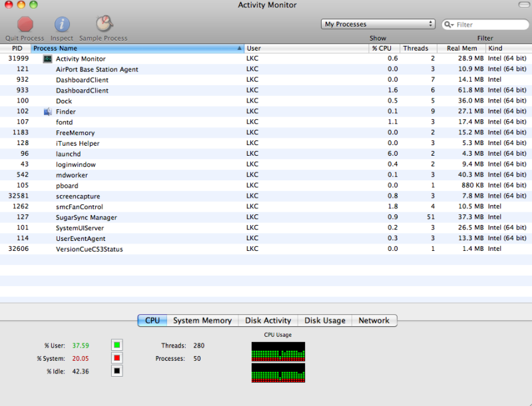Image resolution: width=532 pixels, height=406 pixels.
Task: Click the % User value 37.59
Action: 81,345
